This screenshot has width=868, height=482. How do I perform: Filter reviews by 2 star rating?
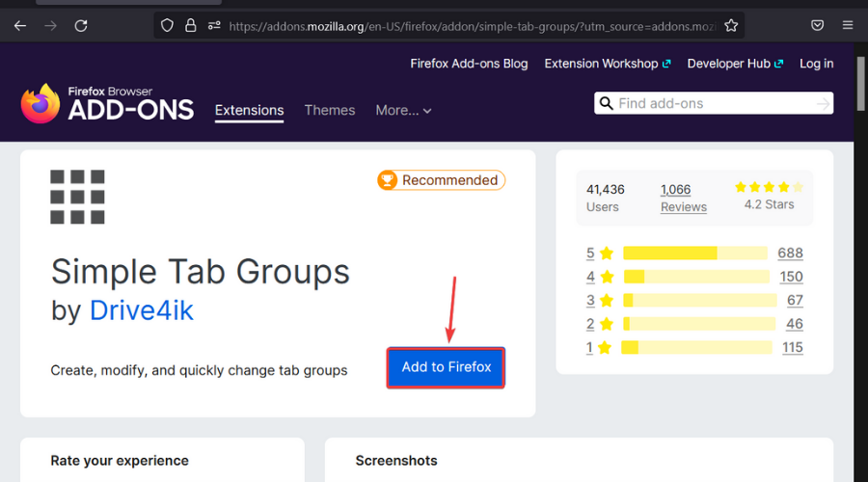point(600,324)
